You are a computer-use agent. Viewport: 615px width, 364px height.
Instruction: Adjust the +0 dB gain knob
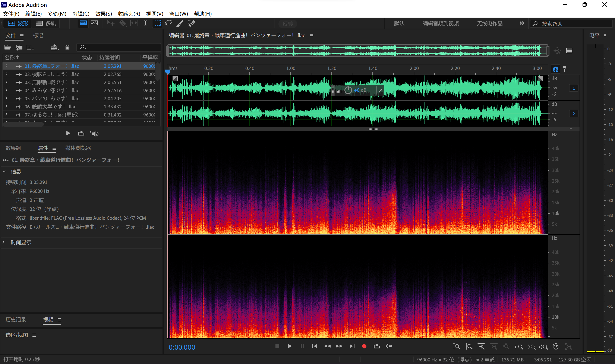(x=348, y=90)
